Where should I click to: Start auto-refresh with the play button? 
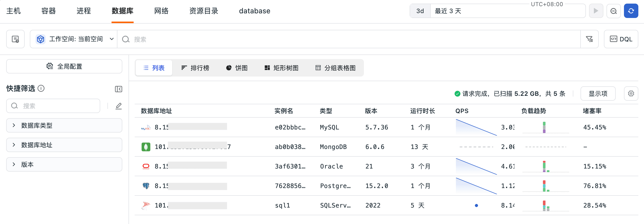pos(596,11)
